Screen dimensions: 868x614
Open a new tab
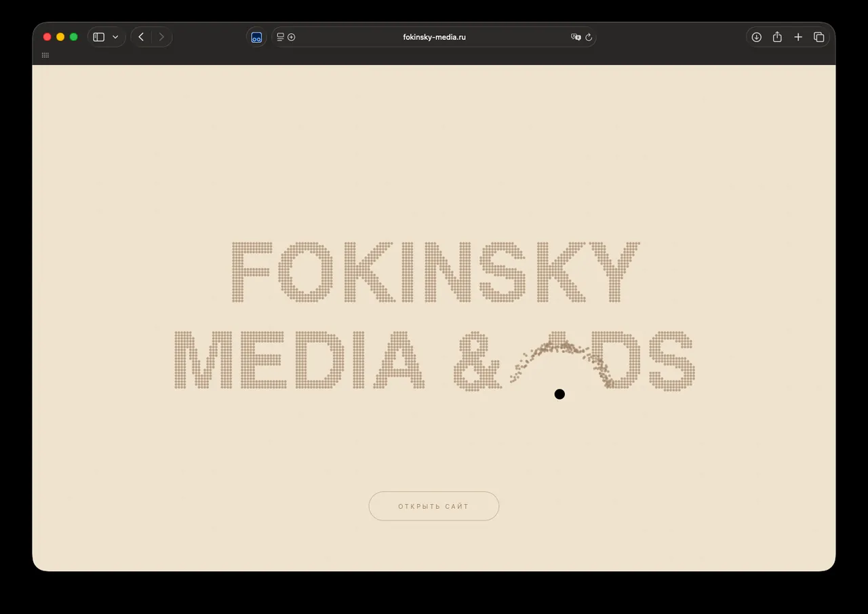798,37
